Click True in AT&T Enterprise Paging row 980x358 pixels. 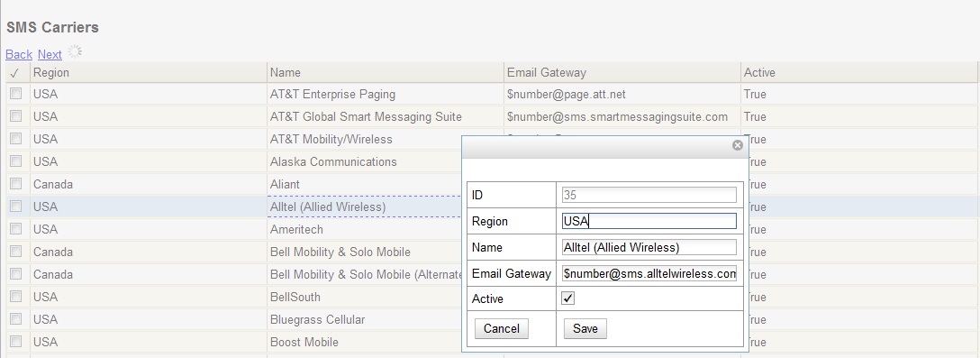tap(755, 95)
